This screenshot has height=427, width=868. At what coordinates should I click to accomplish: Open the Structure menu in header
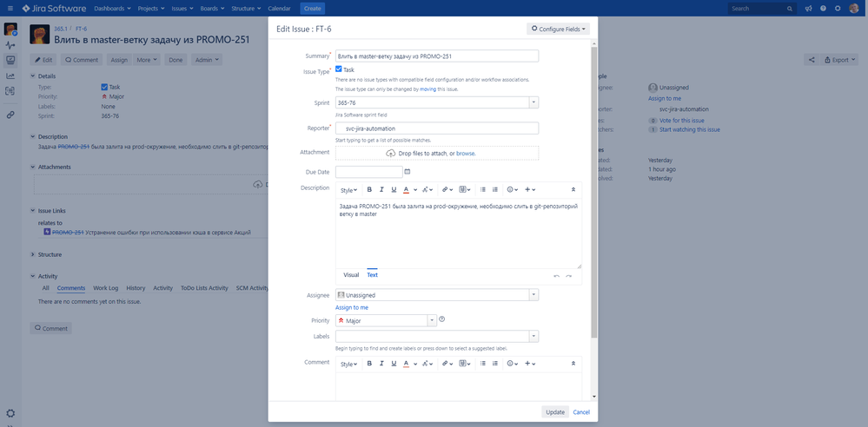click(246, 9)
